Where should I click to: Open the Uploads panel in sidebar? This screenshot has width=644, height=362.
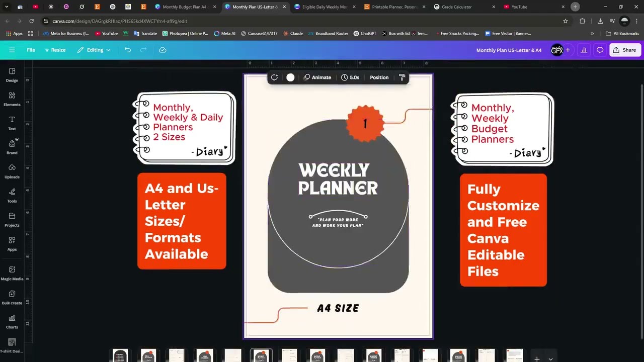click(12, 171)
